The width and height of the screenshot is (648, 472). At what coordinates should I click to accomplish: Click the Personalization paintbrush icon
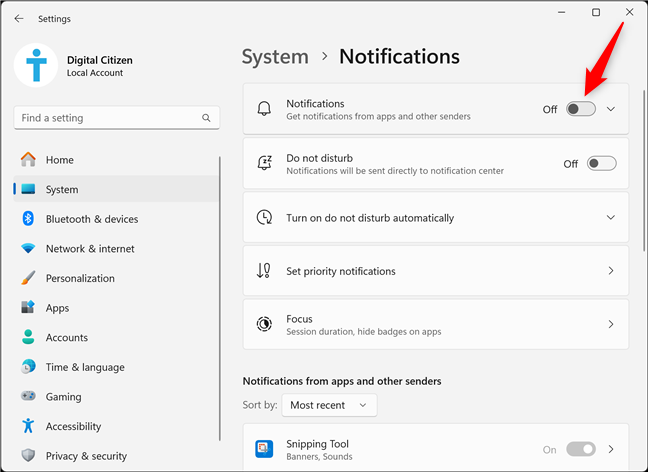(x=28, y=278)
